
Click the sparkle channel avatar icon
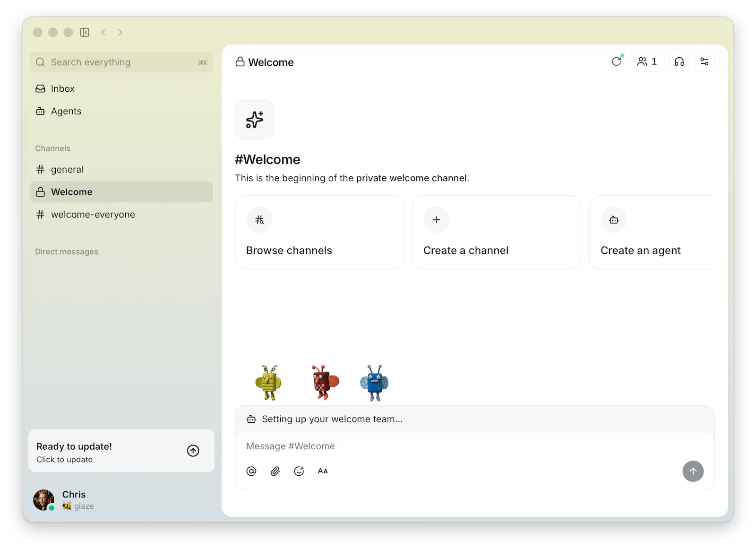tap(255, 120)
